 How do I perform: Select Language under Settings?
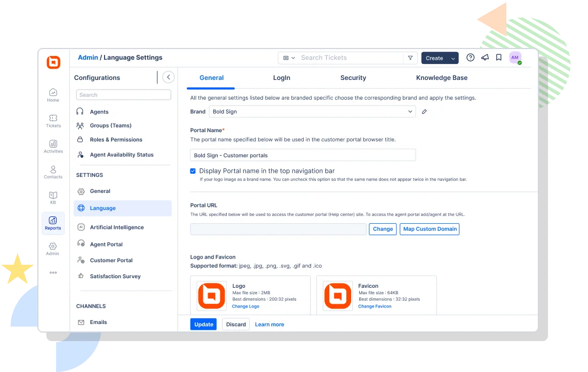pos(123,208)
